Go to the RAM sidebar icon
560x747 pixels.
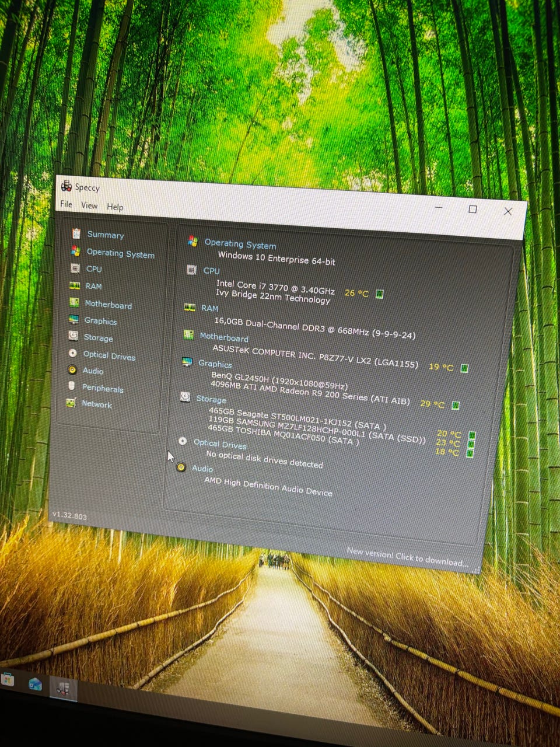coord(75,286)
